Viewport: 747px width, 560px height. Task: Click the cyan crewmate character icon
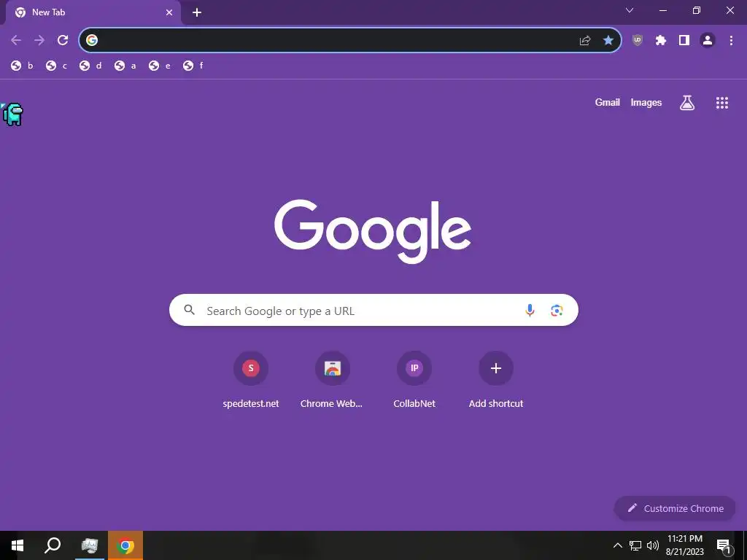point(13,114)
